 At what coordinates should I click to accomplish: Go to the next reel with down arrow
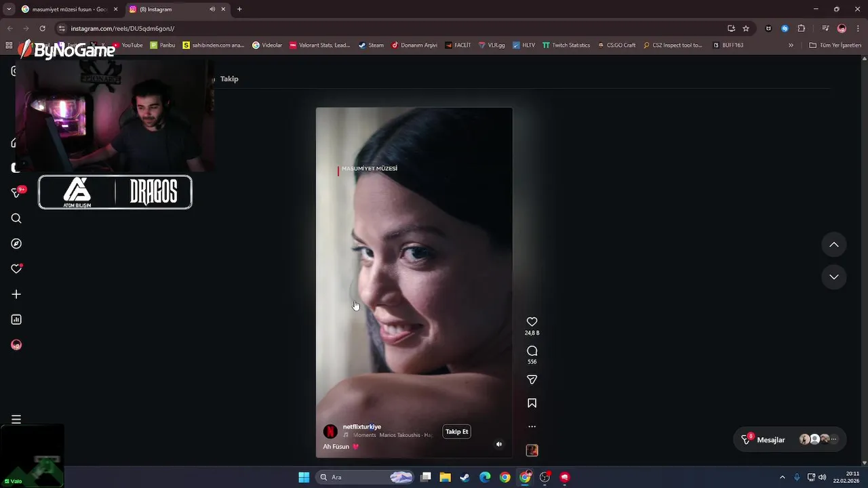pos(834,277)
